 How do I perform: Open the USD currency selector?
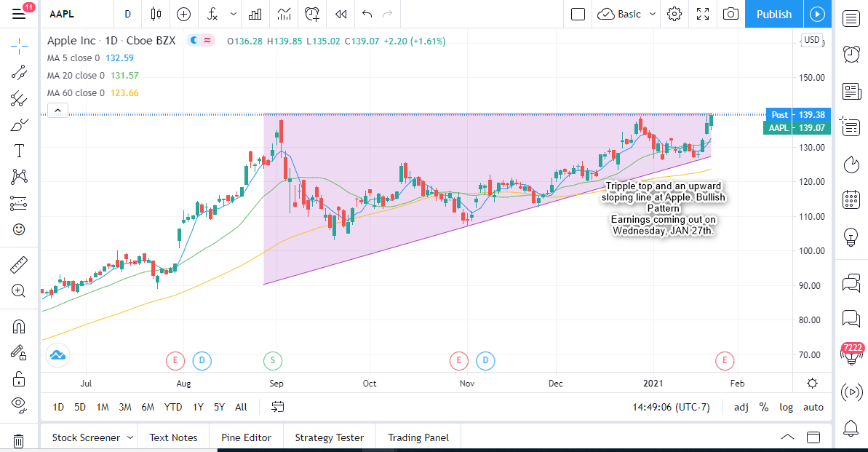811,40
